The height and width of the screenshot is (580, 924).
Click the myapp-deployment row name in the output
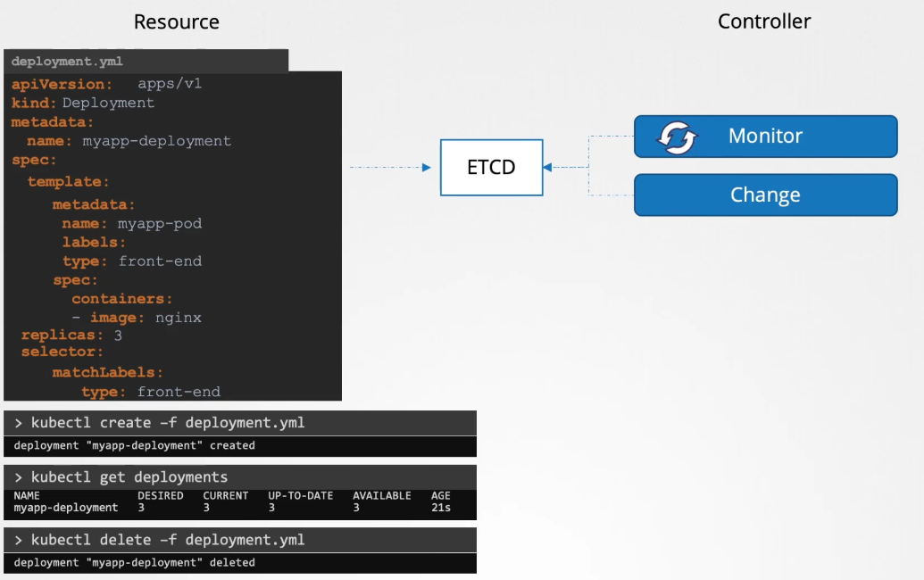coord(66,508)
